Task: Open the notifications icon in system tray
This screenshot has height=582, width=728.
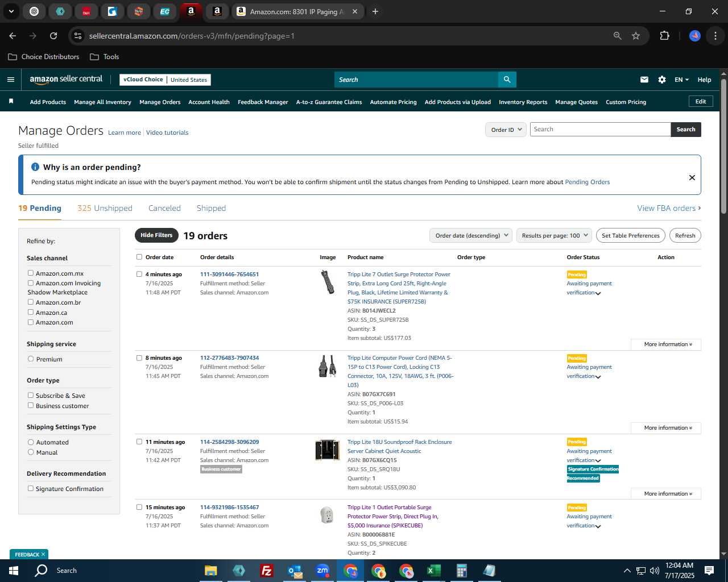Action: click(x=709, y=571)
